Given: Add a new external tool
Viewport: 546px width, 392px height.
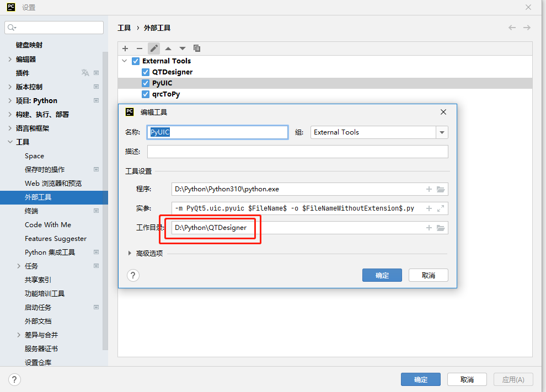Looking at the screenshot, I should [x=125, y=49].
